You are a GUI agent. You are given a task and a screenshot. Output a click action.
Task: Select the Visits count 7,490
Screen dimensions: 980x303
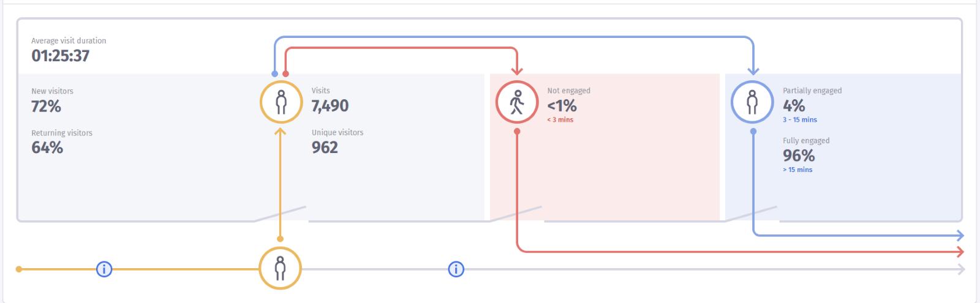[x=330, y=106]
